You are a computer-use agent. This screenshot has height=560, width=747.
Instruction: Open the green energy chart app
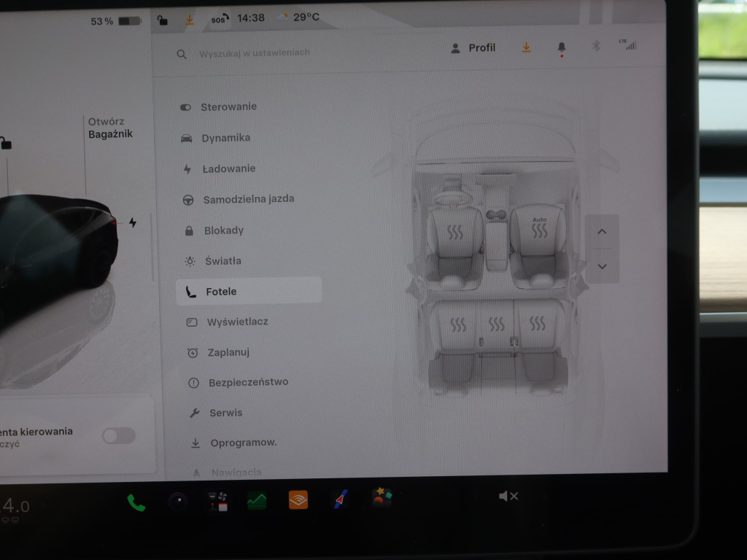coord(257,501)
